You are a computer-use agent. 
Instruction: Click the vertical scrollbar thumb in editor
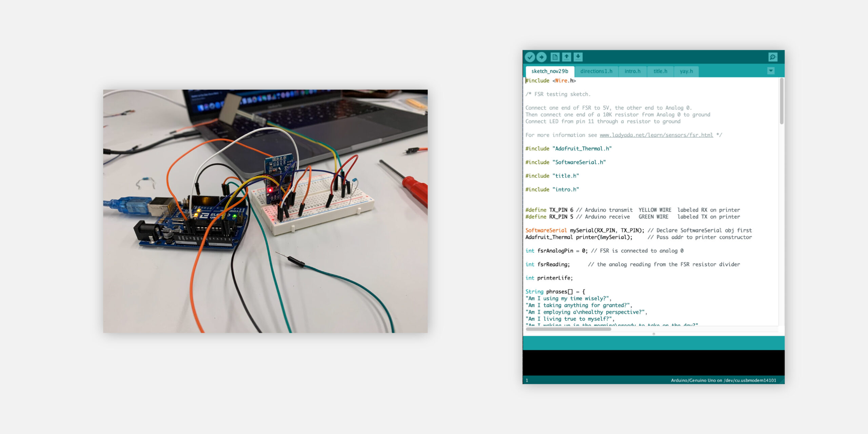tap(782, 102)
